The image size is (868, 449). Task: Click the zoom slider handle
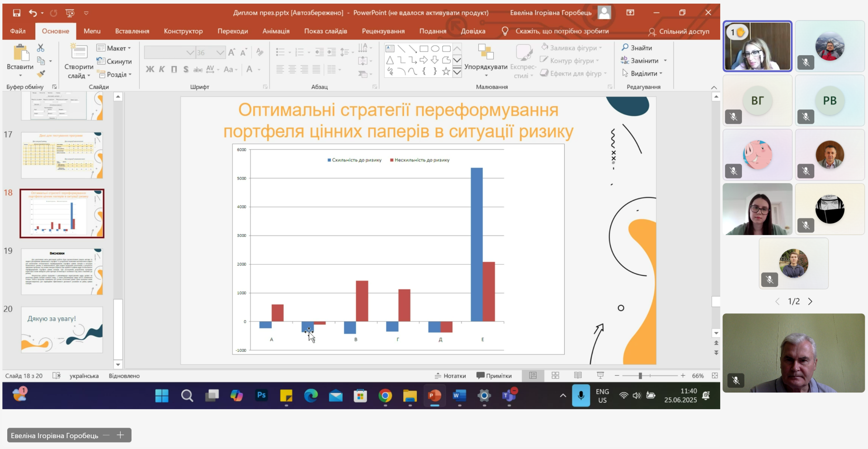(x=640, y=376)
